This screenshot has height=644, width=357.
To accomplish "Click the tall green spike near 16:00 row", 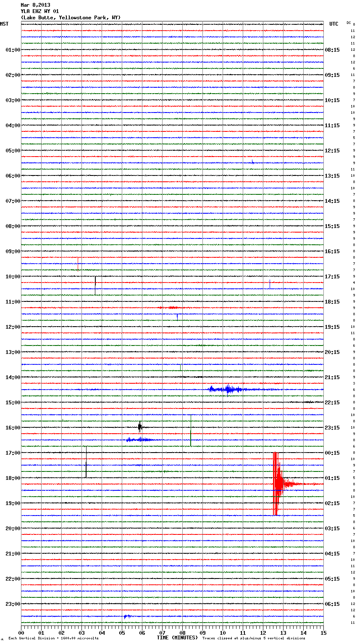I will (x=191, y=430).
